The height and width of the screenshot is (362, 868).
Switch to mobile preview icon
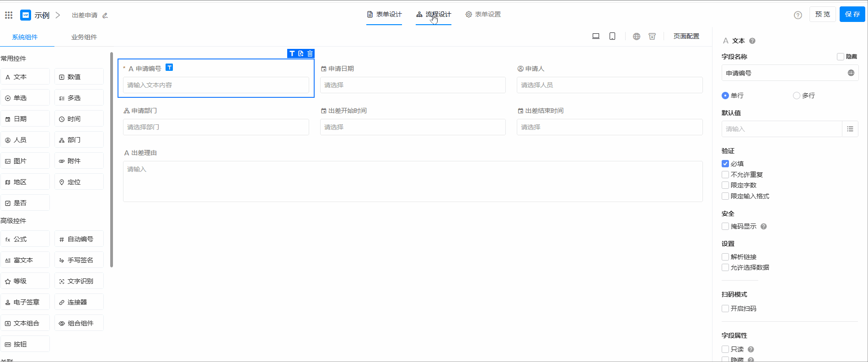(x=612, y=36)
